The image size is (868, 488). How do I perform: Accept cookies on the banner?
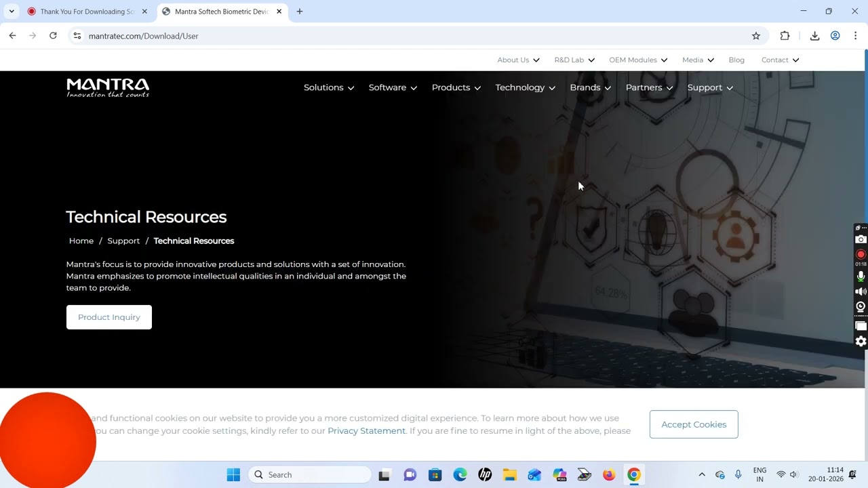click(x=694, y=424)
